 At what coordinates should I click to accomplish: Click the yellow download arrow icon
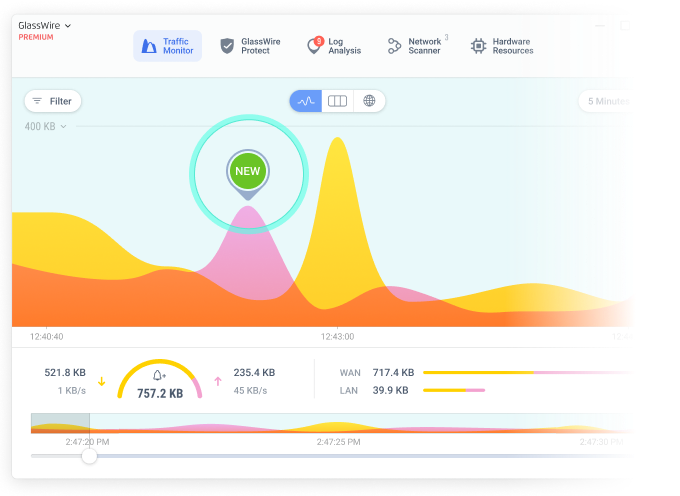click(101, 382)
